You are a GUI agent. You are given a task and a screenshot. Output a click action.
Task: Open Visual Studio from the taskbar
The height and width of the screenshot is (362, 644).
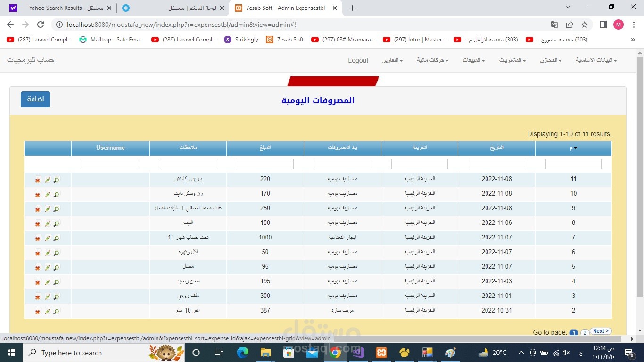point(358,353)
